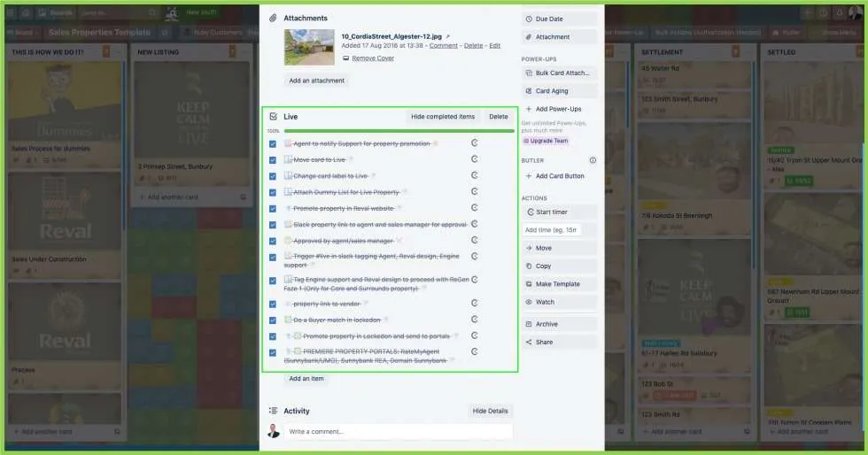
Task: Click Upgrade Team
Action: coord(546,141)
